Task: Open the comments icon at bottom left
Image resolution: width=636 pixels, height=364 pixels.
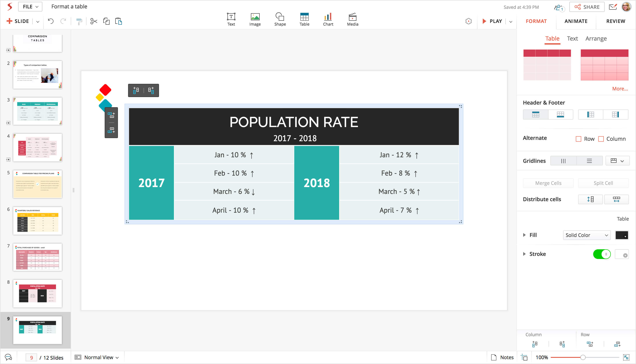Action: (x=8, y=357)
